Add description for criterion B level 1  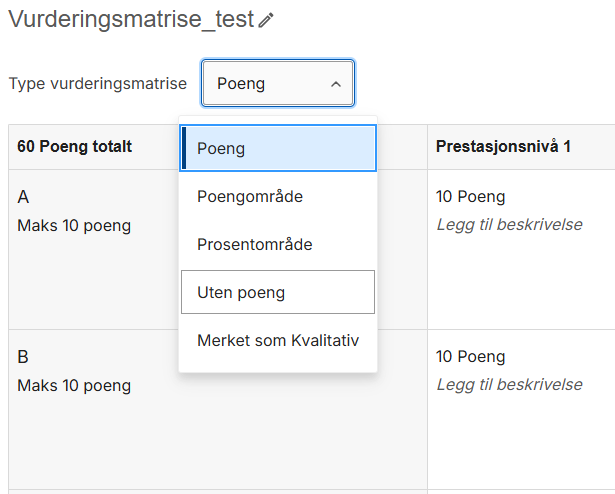coord(509,385)
